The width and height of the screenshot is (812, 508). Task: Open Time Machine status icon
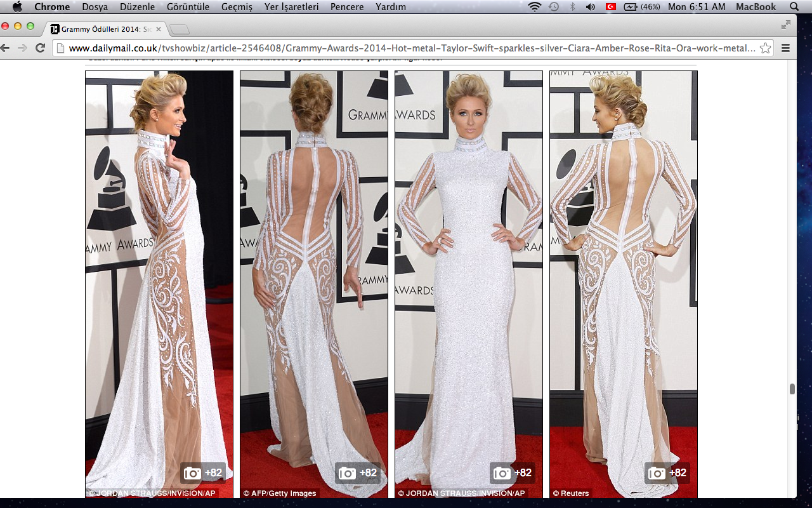pos(554,7)
